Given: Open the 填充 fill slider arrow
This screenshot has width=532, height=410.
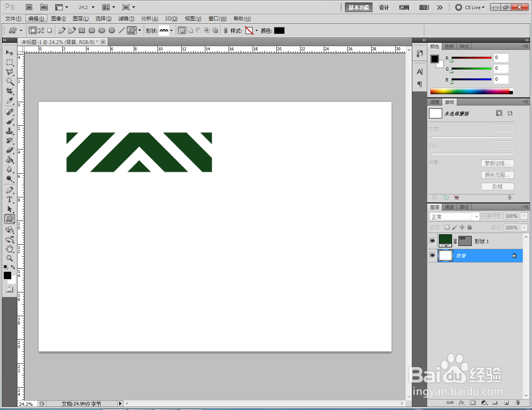Looking at the screenshot, I should tap(525, 228).
